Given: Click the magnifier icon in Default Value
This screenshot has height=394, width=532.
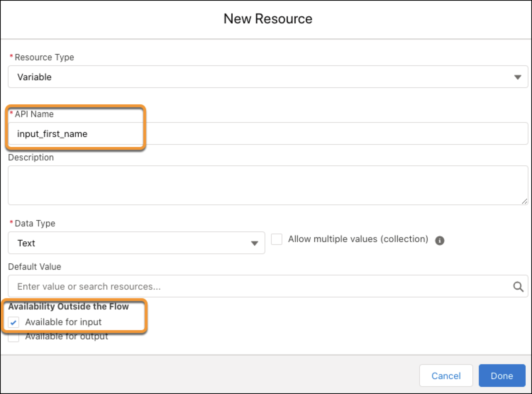Looking at the screenshot, I should [x=518, y=286].
